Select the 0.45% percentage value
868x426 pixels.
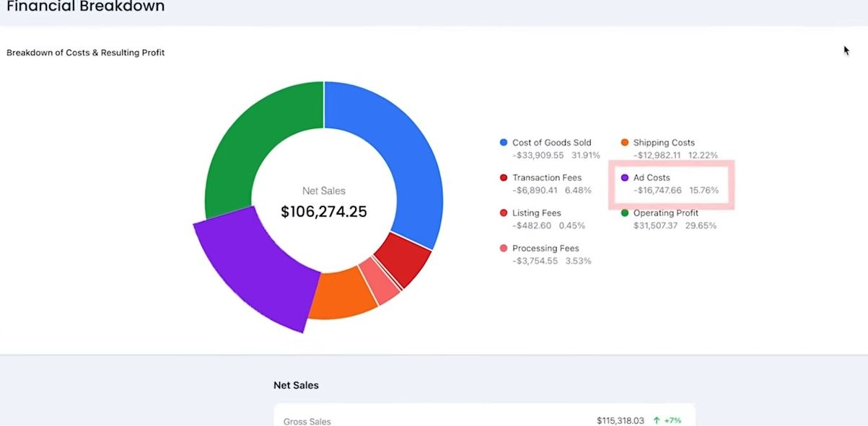(572, 226)
